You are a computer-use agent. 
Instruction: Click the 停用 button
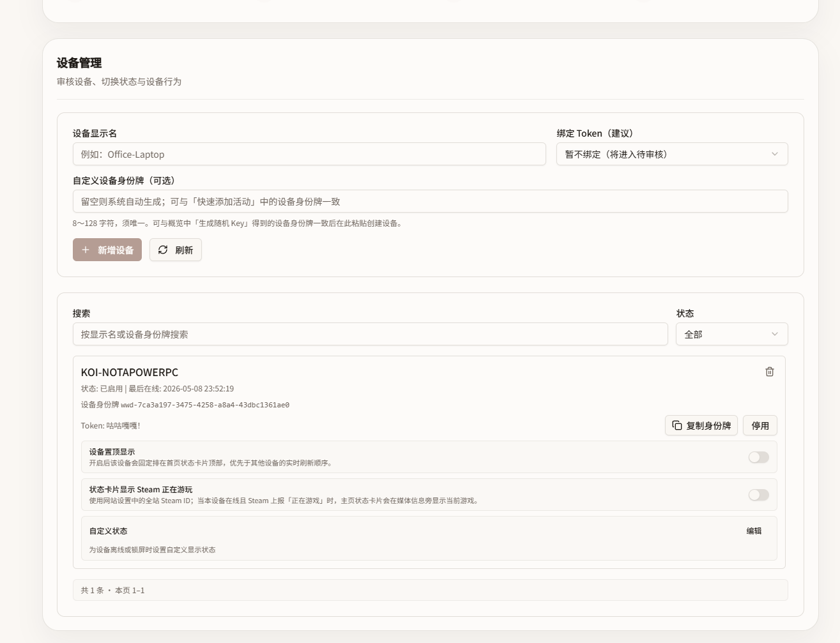[x=760, y=425]
